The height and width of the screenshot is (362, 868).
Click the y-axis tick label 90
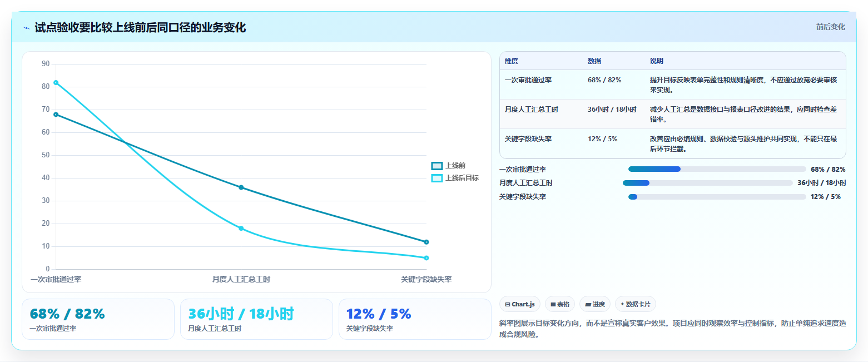[x=46, y=64]
